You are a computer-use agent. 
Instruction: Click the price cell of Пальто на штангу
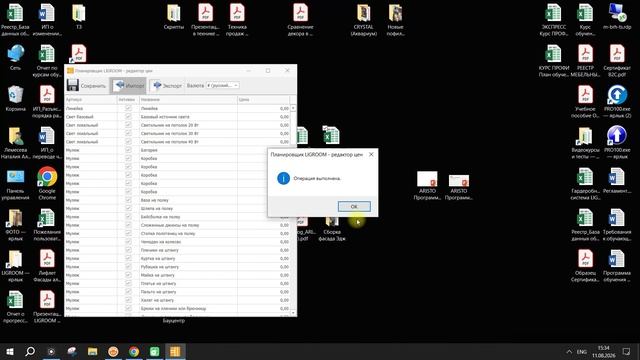pyautogui.click(x=263, y=292)
